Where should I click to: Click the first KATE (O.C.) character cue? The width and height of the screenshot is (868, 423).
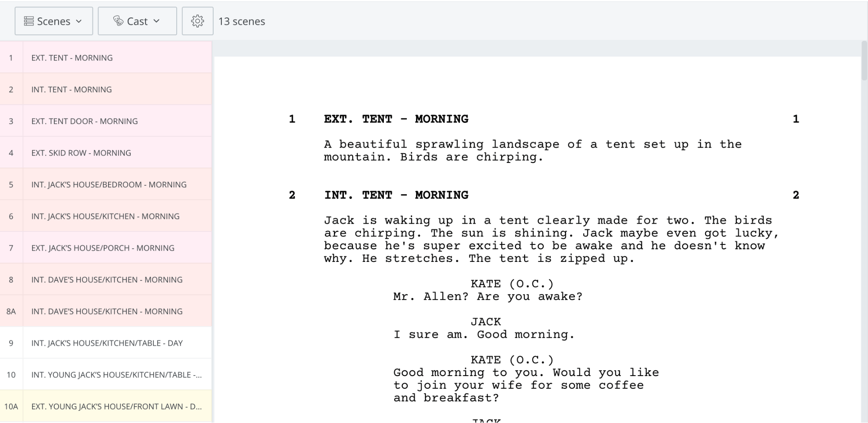coord(512,284)
